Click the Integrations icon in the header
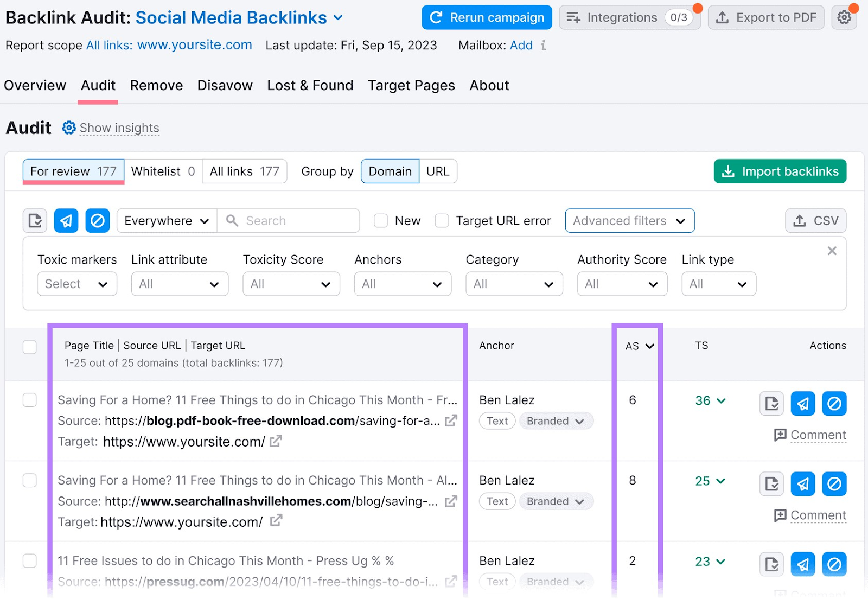 pyautogui.click(x=573, y=17)
